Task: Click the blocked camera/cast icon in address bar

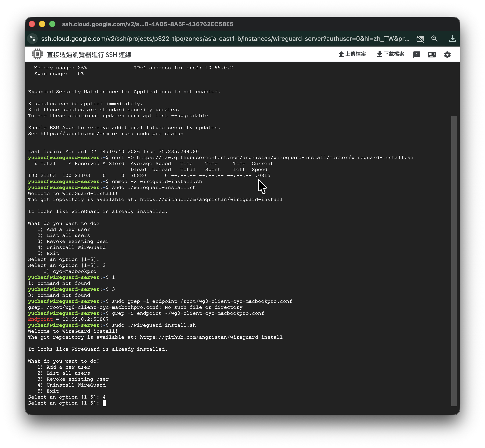Action: click(x=420, y=39)
